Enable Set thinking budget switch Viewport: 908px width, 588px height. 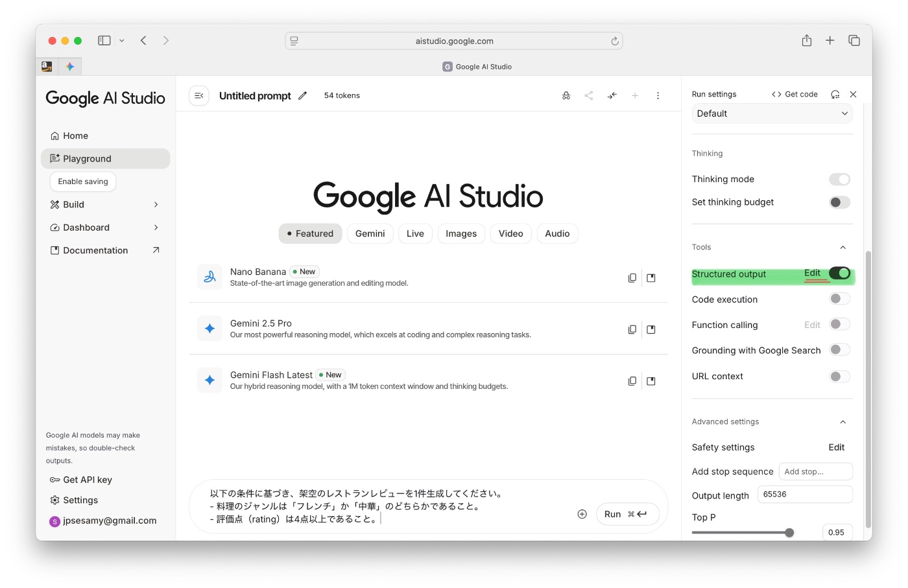point(840,202)
